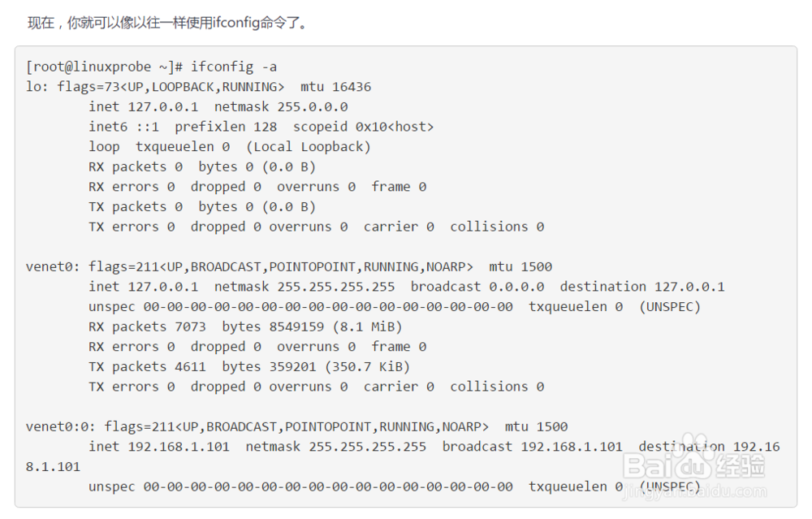Image resolution: width=812 pixels, height=519 pixels.
Task: Click the 'scopeid 0x10<host>' text
Action: [x=363, y=127]
